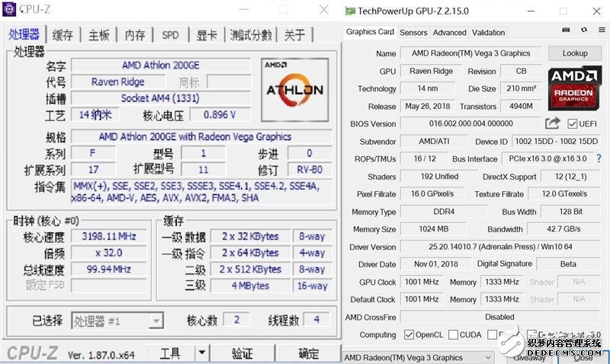Click the Digital Signature value Beta

point(568,264)
